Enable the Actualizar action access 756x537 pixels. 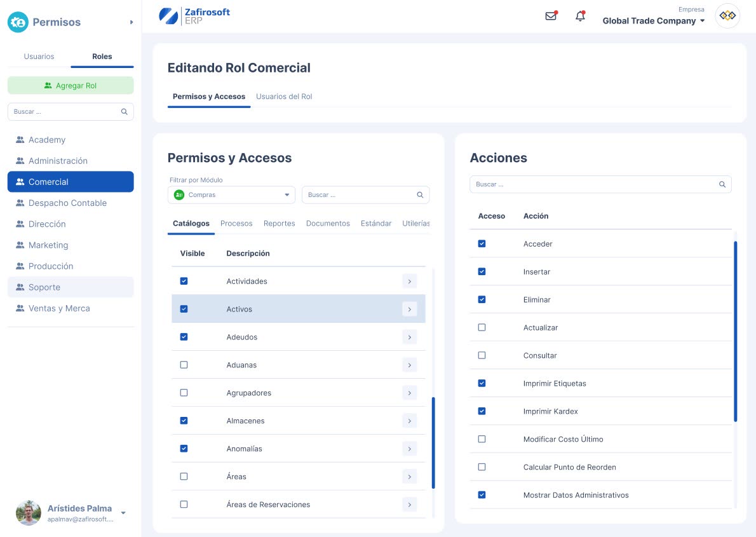coord(482,328)
